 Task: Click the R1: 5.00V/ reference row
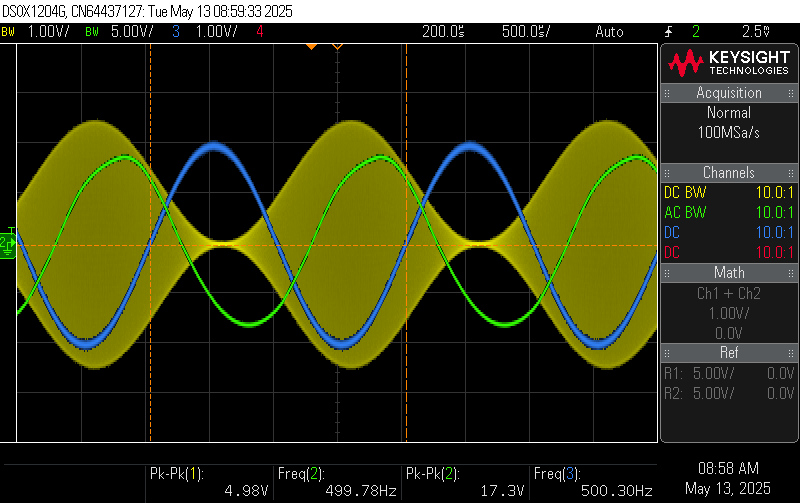(729, 373)
